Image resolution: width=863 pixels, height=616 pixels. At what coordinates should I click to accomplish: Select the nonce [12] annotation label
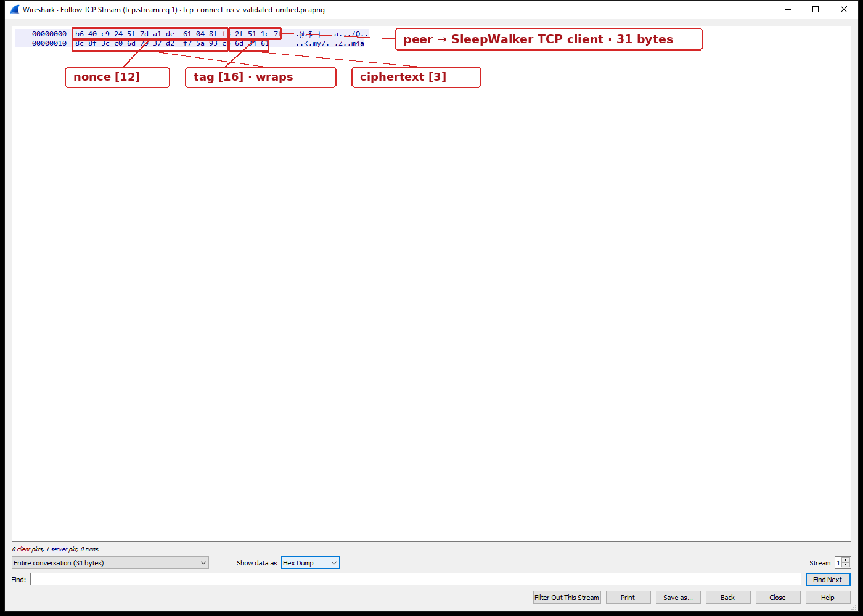point(117,77)
